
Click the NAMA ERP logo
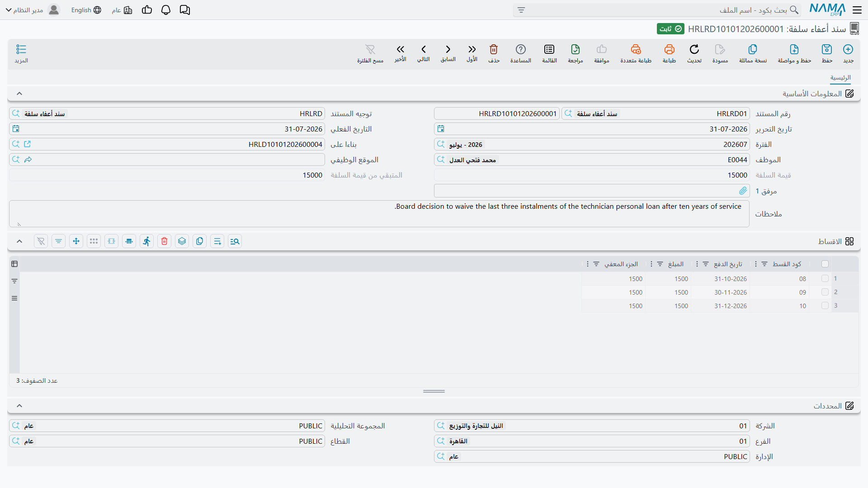[827, 9]
